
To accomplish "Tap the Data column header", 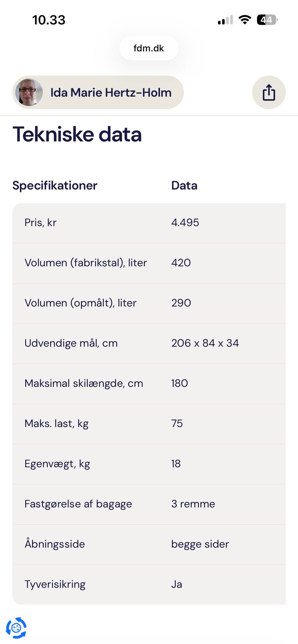I will (184, 185).
